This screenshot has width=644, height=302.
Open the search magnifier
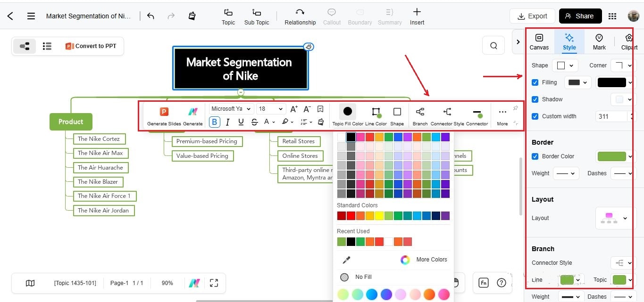493,46
